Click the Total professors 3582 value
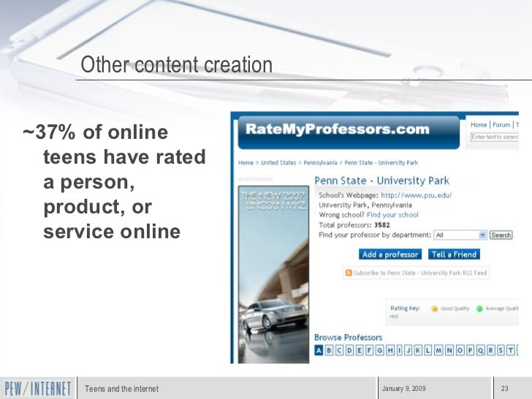 click(x=382, y=225)
